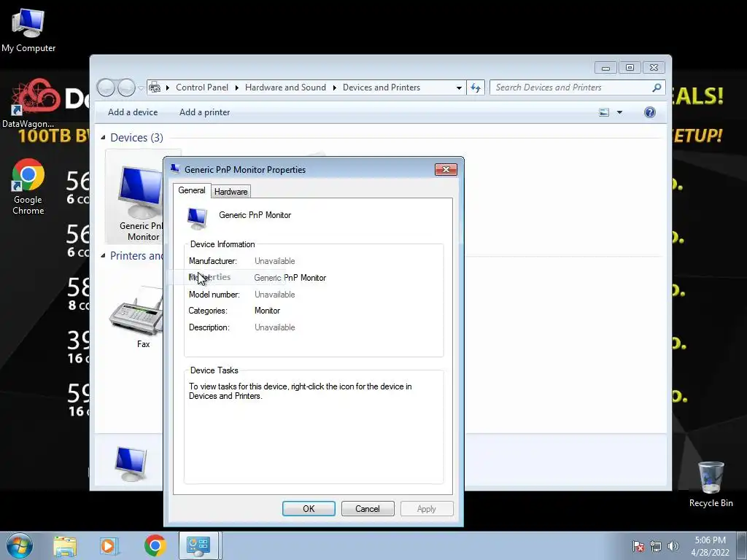
Task: Click the address bar location icon
Action: [155, 87]
